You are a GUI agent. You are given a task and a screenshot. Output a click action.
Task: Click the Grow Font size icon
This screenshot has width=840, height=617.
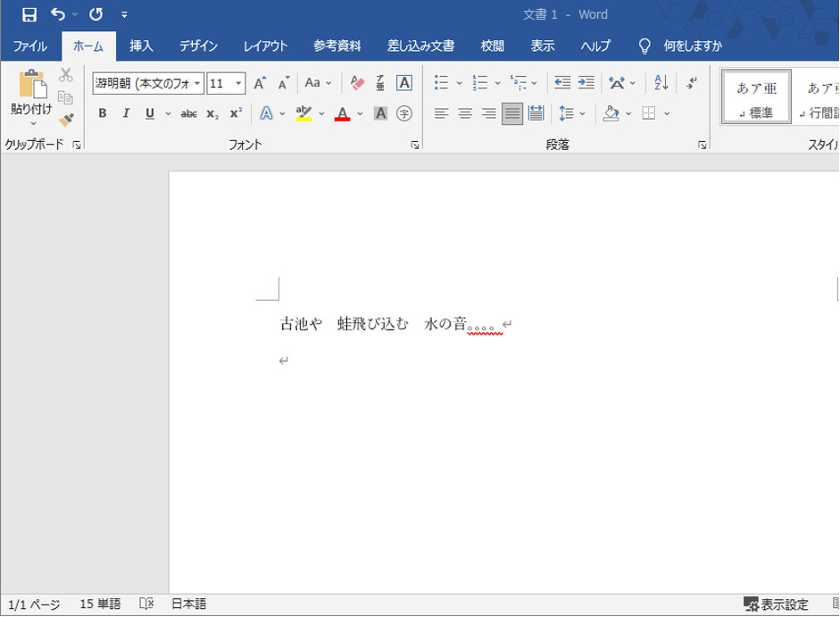(260, 83)
